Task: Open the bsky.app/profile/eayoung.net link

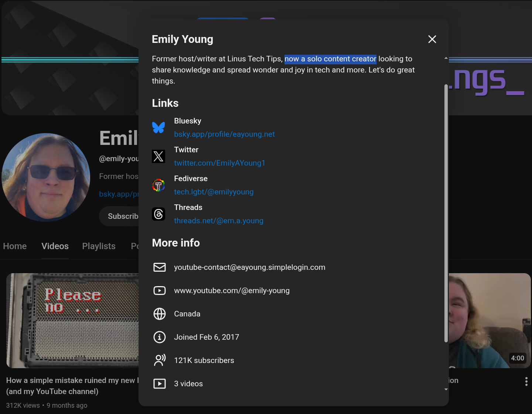Action: pos(224,134)
